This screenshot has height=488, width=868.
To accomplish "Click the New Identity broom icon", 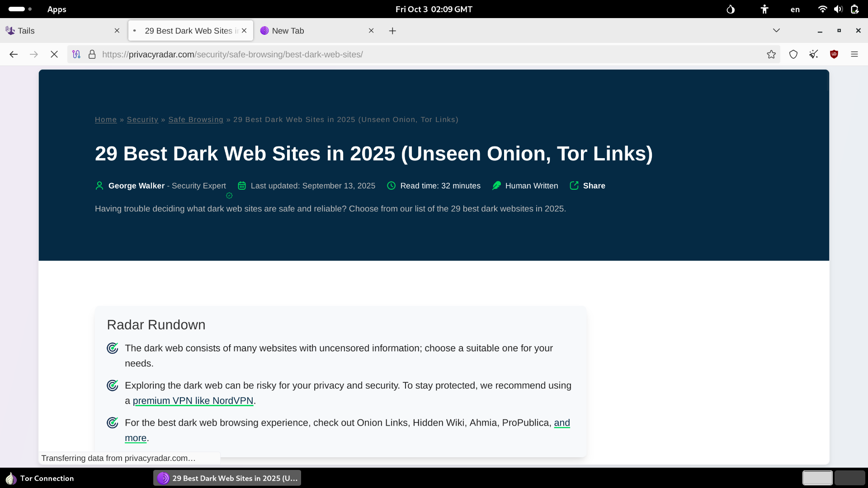I will click(x=814, y=54).
